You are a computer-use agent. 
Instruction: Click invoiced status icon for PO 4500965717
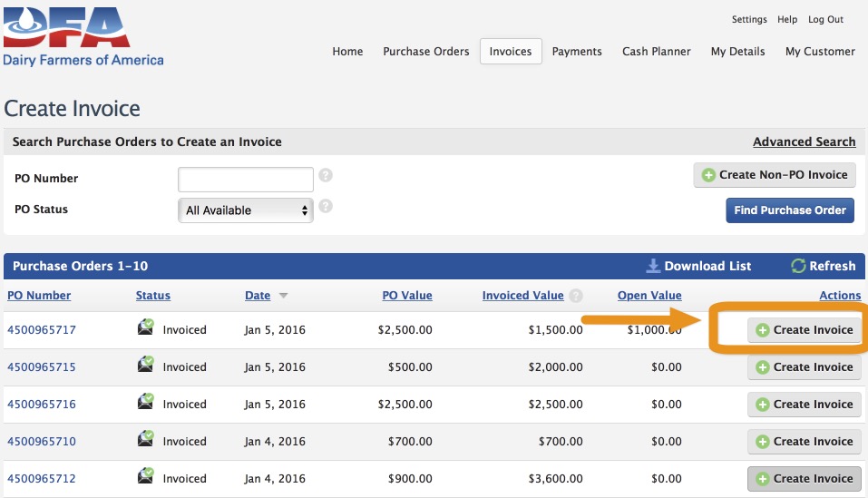(x=145, y=328)
